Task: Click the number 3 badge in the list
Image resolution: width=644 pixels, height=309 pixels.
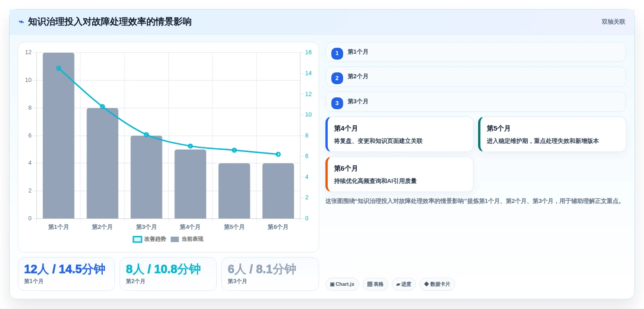Action: point(337,103)
